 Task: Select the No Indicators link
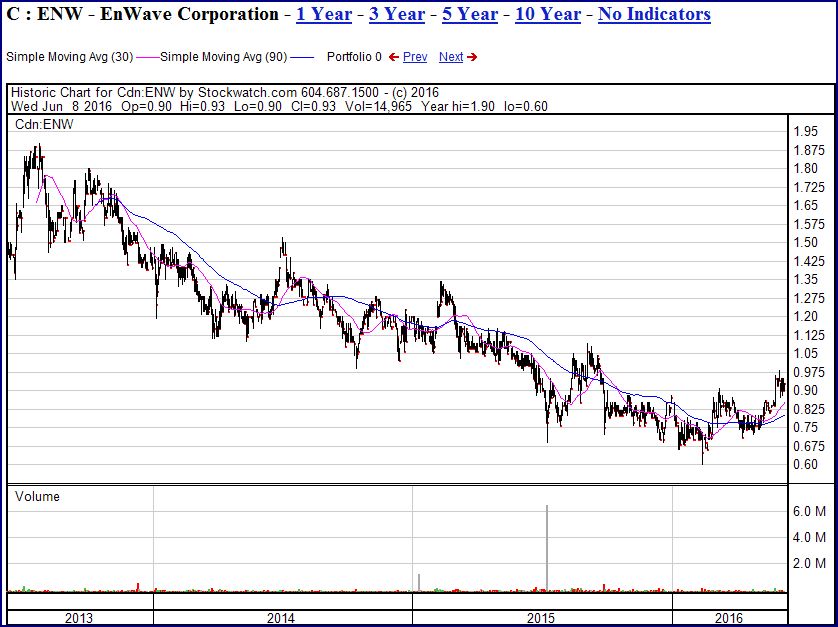pyautogui.click(x=654, y=14)
